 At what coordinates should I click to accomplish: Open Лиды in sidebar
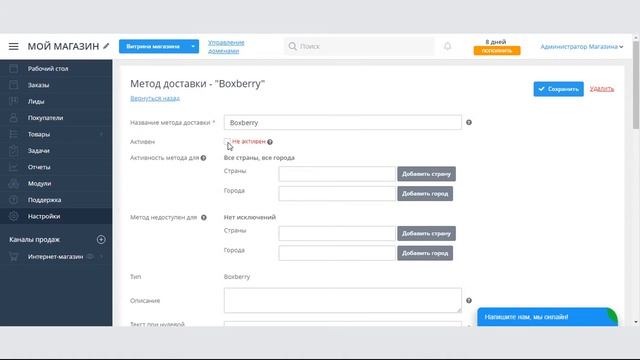tap(36, 101)
